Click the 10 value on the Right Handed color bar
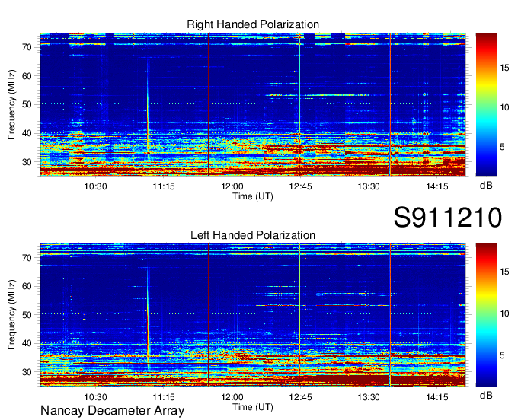Image resolution: width=518 pixels, height=420 pixels. [x=504, y=107]
